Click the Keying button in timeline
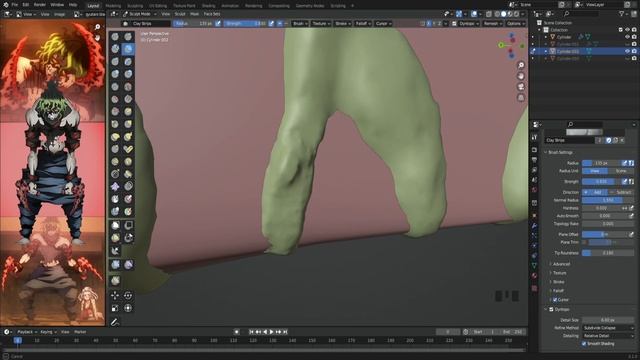The height and width of the screenshot is (360, 640). point(48,332)
